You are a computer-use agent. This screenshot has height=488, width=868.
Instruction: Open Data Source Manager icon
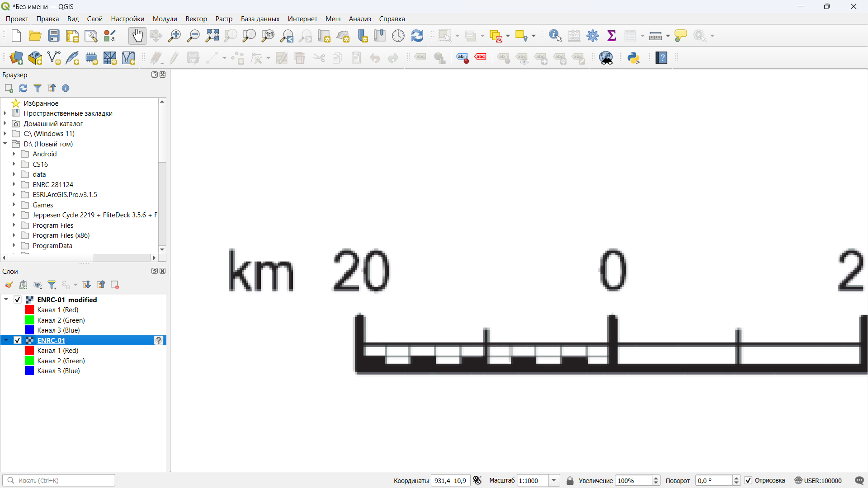click(16, 58)
